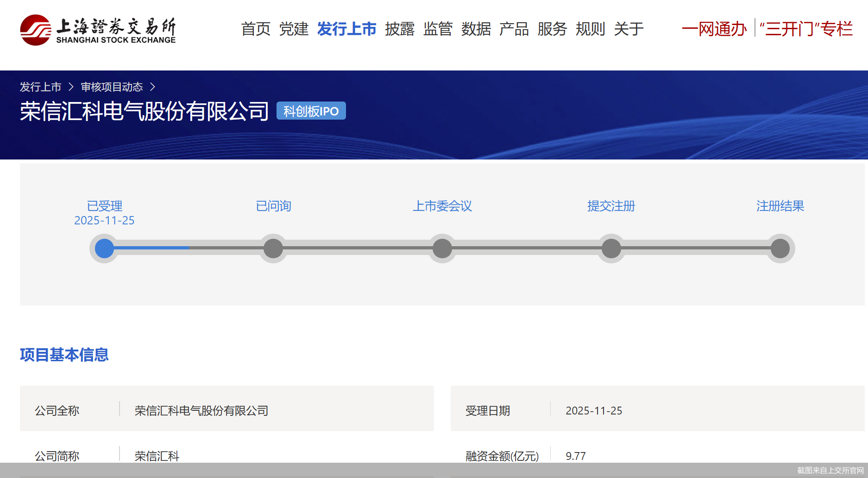Click the 受理日期 date value 2025-11-25

point(595,410)
